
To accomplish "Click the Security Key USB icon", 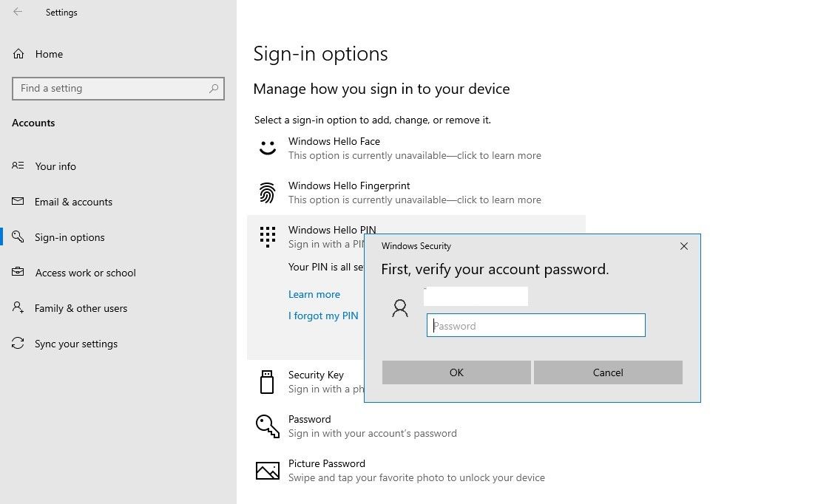I will tap(267, 382).
